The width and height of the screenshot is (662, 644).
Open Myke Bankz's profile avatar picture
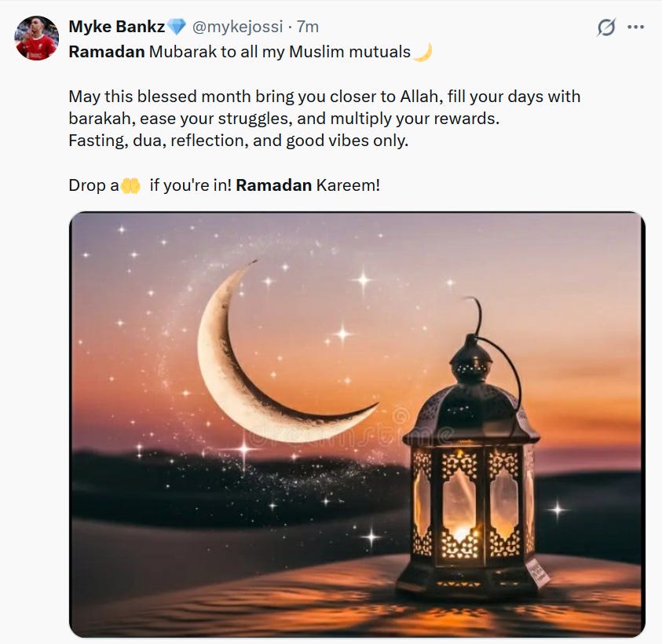[36, 38]
